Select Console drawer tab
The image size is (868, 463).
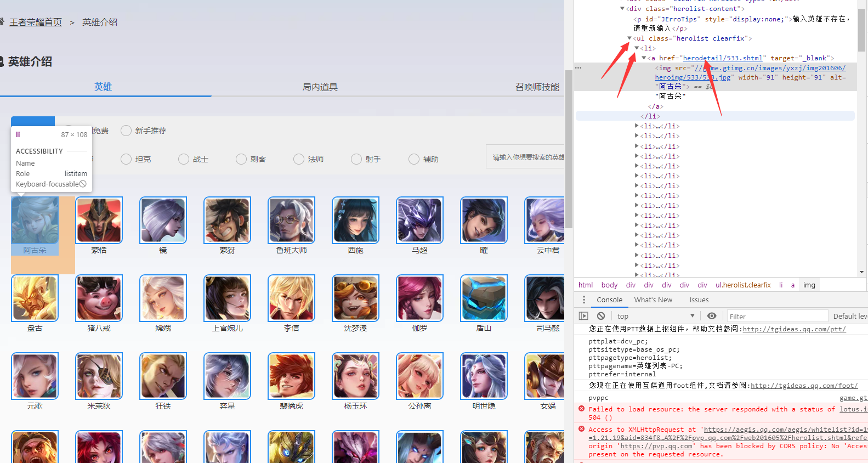tap(610, 300)
